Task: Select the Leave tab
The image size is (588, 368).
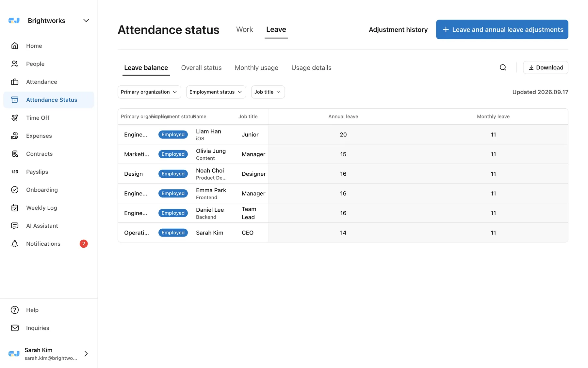Action: [x=276, y=29]
